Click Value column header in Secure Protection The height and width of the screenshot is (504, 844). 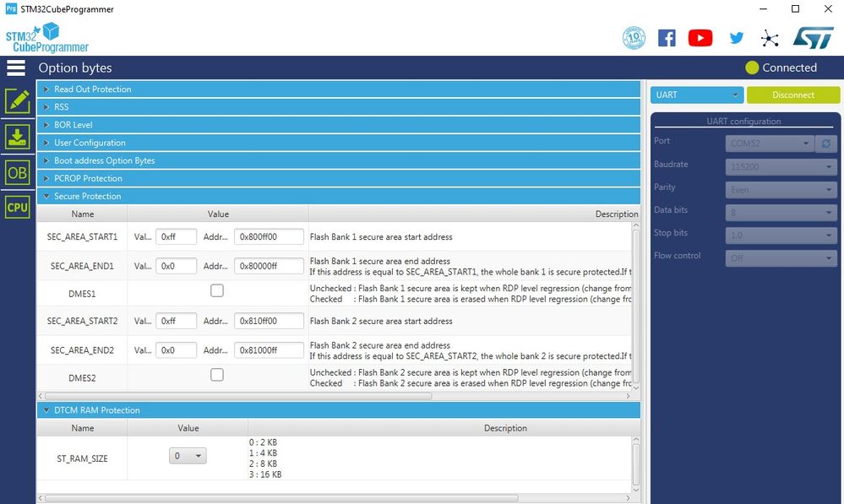pos(218,214)
